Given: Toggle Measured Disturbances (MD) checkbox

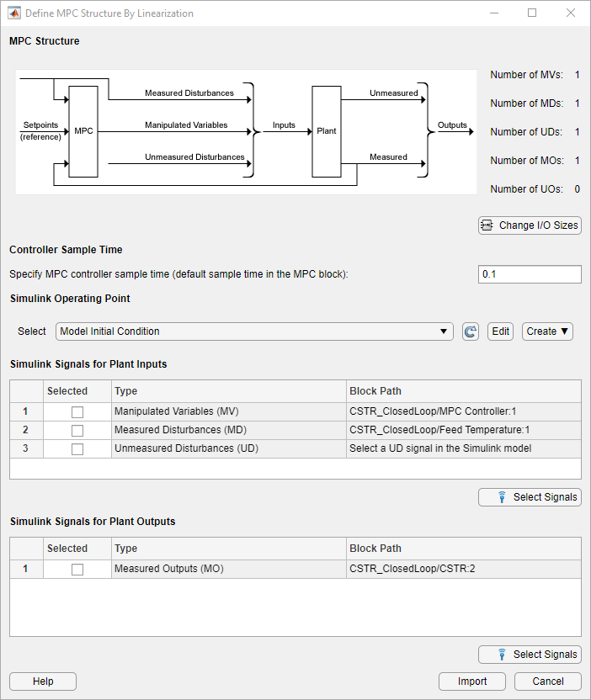Looking at the screenshot, I should [x=77, y=431].
